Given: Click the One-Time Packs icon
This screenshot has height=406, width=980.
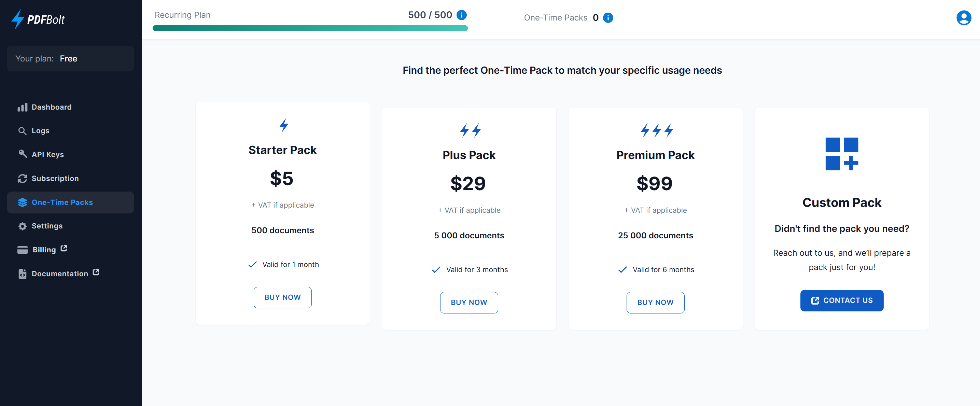Looking at the screenshot, I should click(x=23, y=202).
